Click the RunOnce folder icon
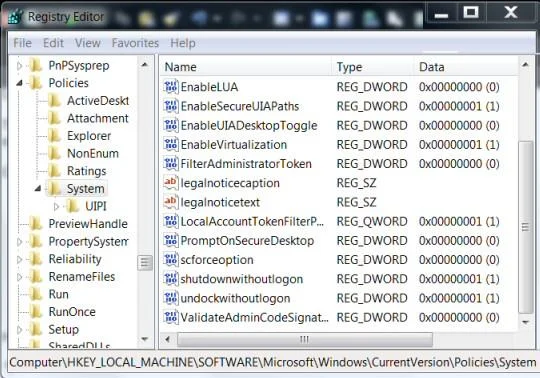The height and width of the screenshot is (378, 540). pos(36,312)
